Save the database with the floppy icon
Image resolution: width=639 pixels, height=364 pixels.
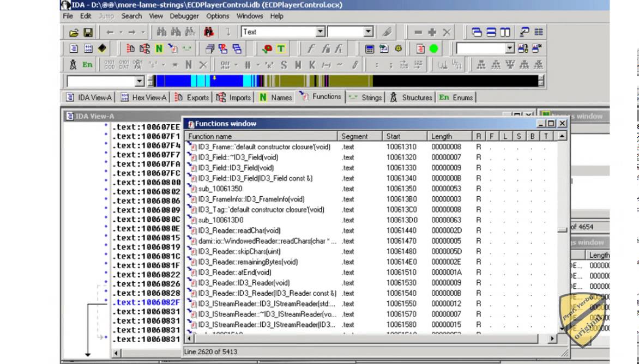(88, 32)
